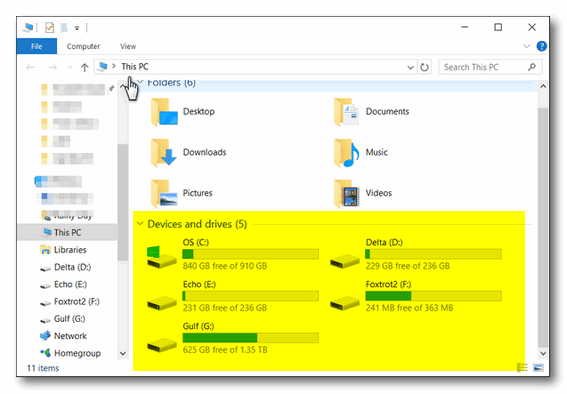The image size is (567, 394).
Task: Click the Delta (D:) capacity bar
Action: [x=433, y=254]
